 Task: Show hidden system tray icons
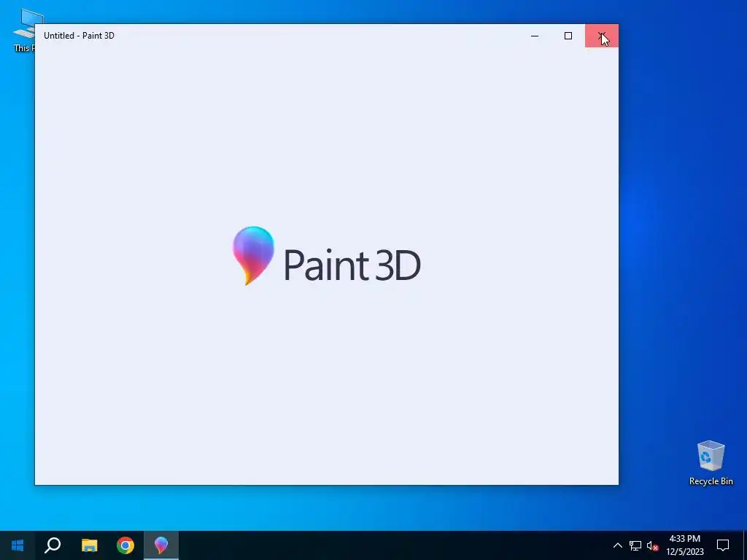click(617, 545)
